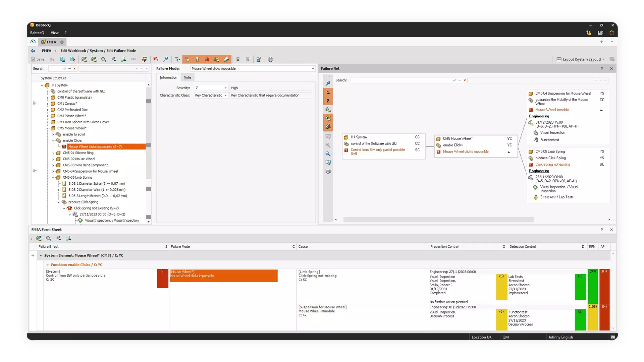
Task: Select the zoom out icon in Failure Net panel
Action: pos(328,154)
